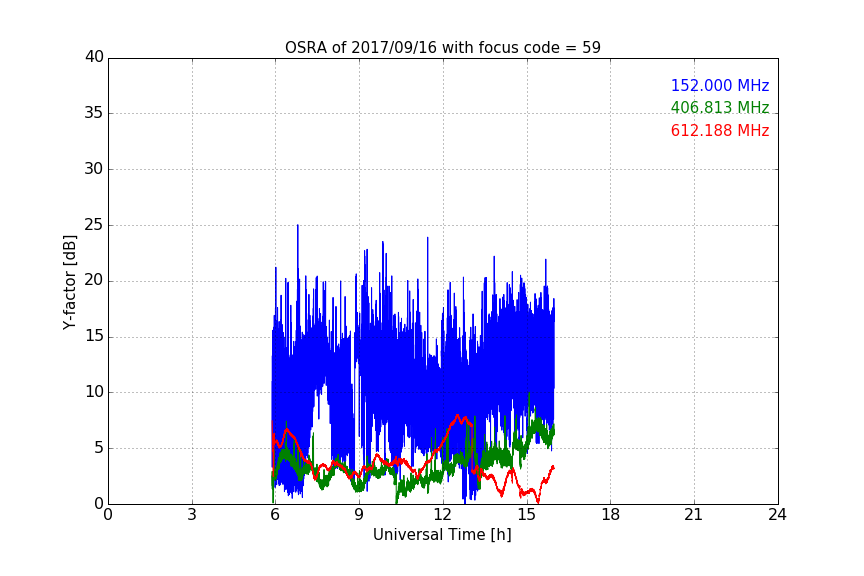Select the blue '152.000 MHz' legend label

(720, 85)
